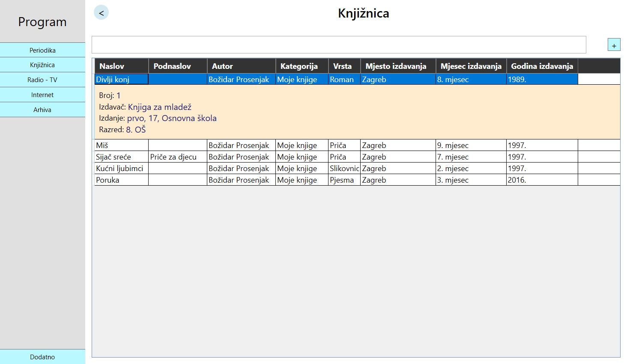Sort by the Mjesec izdavanja column header
Screen dimensions: 627x364
471,66
